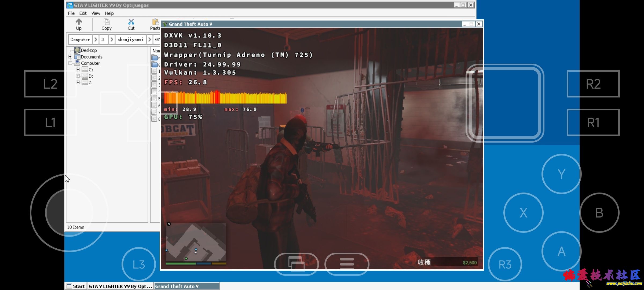The width and height of the screenshot is (644, 290).
Task: Tap the on-screen keyboard toggle button
Action: coord(296,264)
